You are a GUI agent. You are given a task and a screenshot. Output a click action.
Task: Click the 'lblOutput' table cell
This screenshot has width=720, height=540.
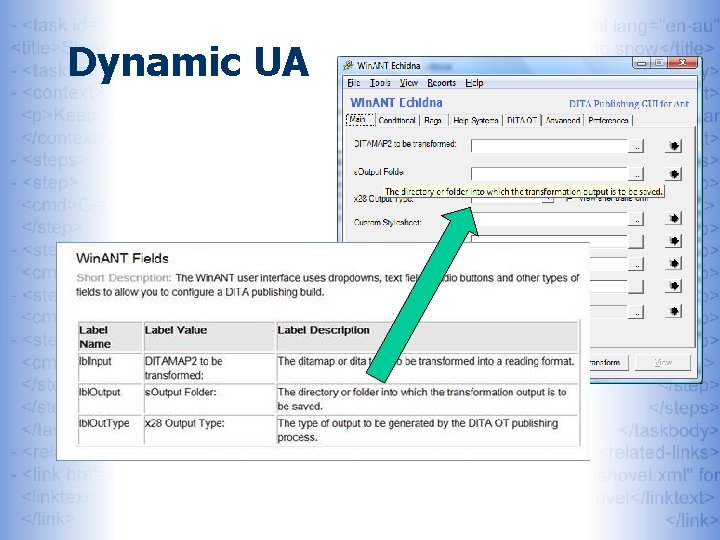110,399
